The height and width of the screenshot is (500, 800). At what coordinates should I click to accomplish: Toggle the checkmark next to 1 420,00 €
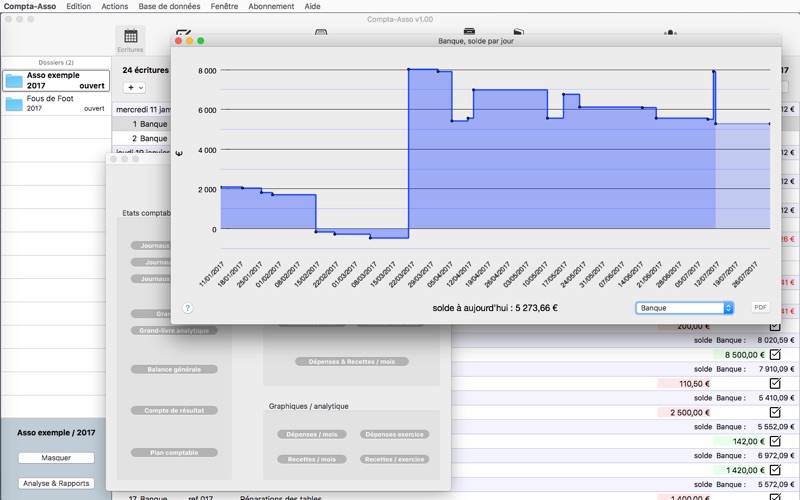pos(775,469)
